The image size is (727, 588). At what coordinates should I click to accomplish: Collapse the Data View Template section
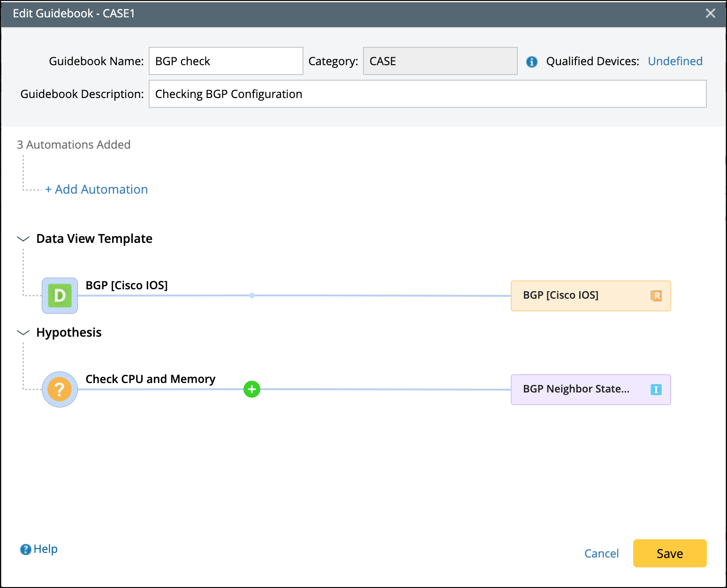click(23, 239)
